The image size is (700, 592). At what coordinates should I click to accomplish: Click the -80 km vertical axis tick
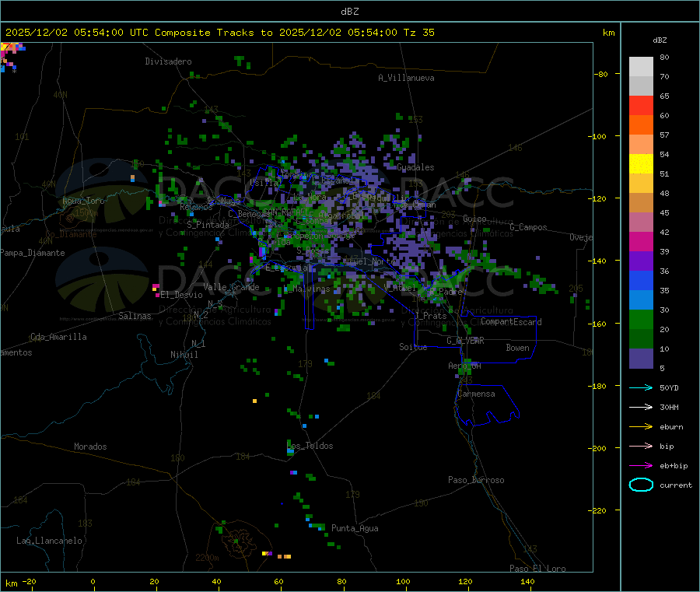[600, 74]
